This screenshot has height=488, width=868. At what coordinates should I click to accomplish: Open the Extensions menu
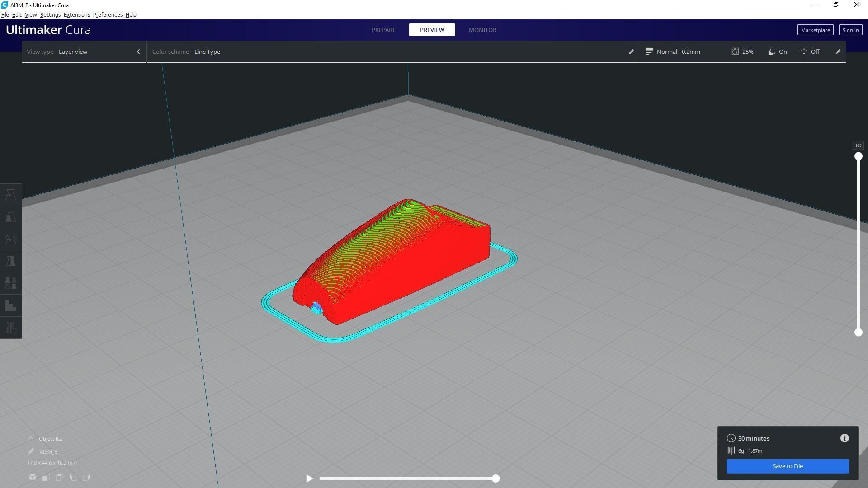(76, 15)
